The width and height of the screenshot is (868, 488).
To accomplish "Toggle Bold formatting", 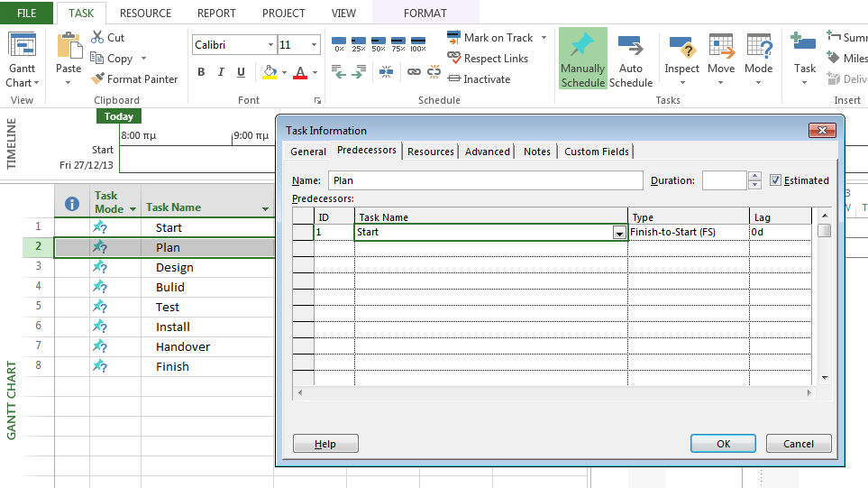I will click(201, 72).
